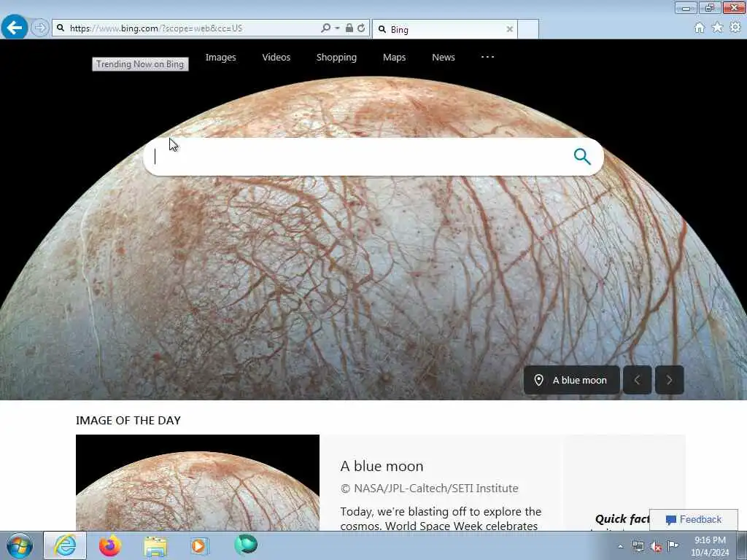Click the muted volume tray icon

coord(656,547)
